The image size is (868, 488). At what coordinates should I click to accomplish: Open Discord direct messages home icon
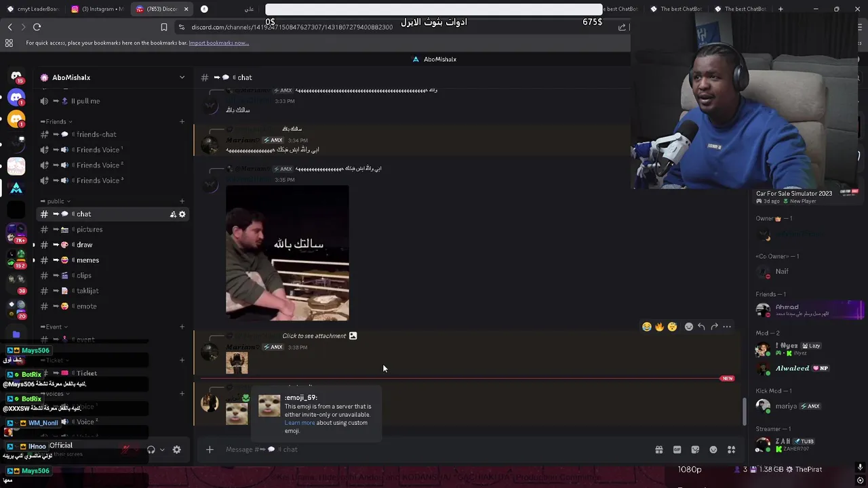[x=16, y=76]
